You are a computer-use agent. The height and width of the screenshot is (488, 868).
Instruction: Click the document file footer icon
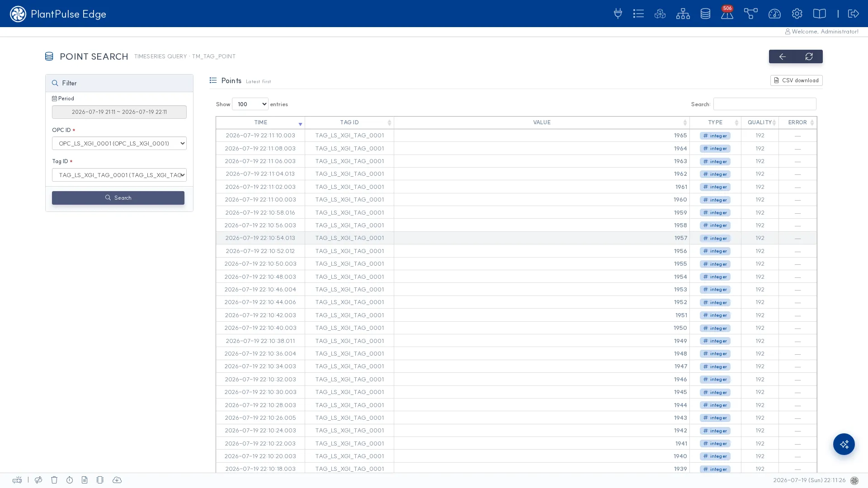[x=85, y=480]
